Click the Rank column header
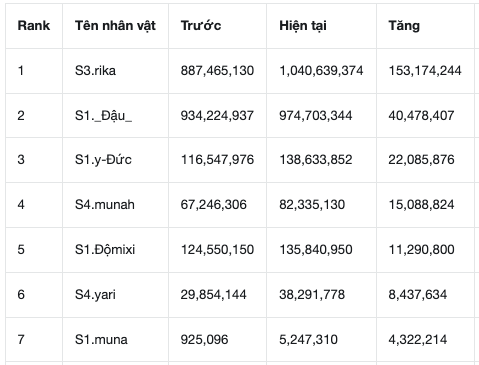The width and height of the screenshot is (479, 365). tap(34, 26)
